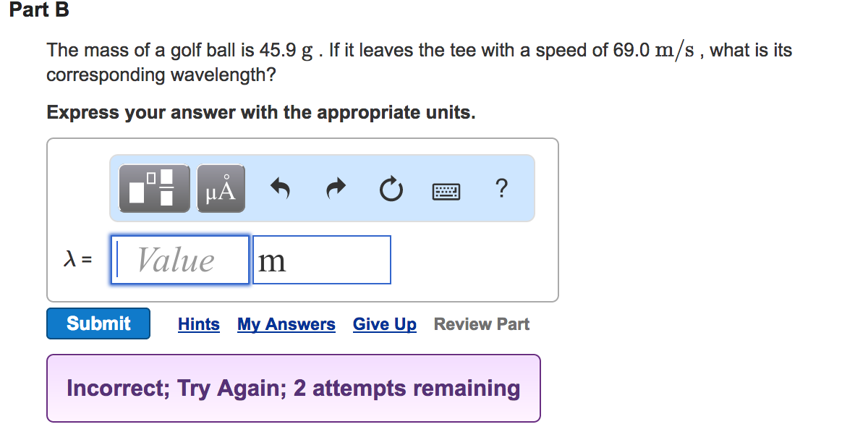Select Review Part option
The width and height of the screenshot is (868, 440).
[481, 323]
